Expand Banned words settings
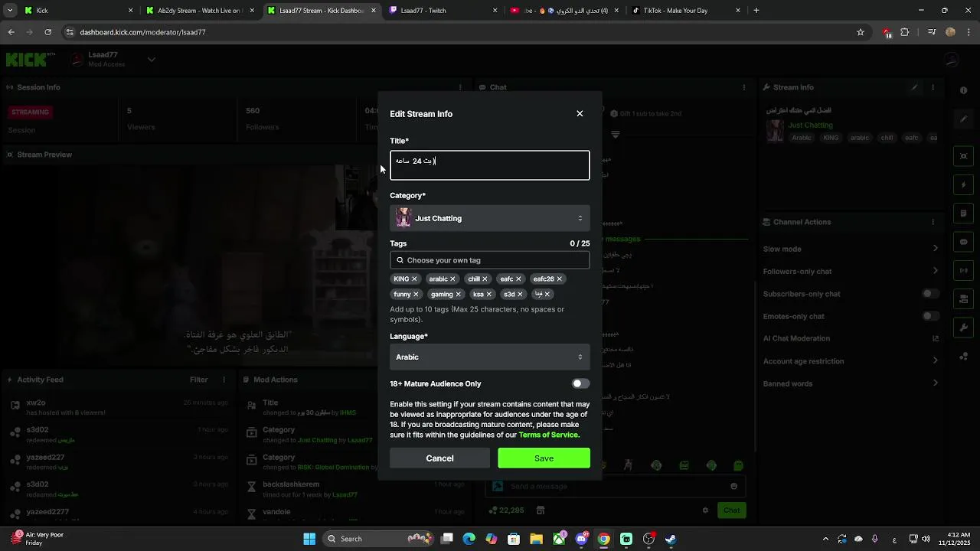Image resolution: width=980 pixels, height=551 pixels. click(x=935, y=383)
